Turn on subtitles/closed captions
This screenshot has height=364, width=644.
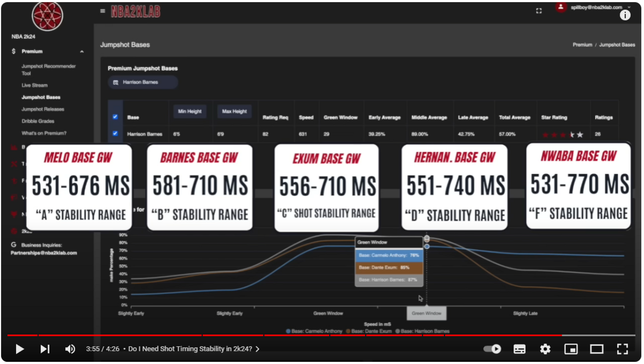tap(519, 349)
